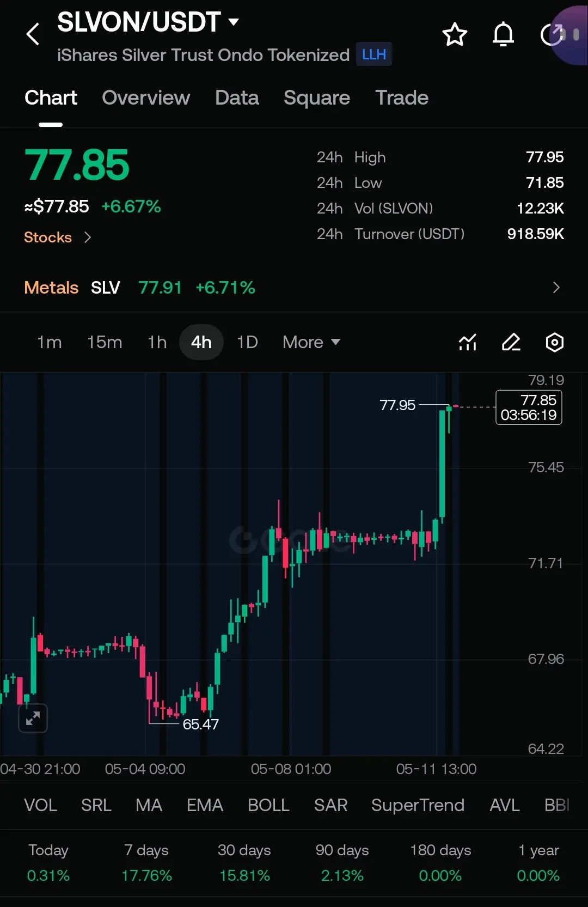Tap the 75.45 price axis label
588x907 pixels.
546,467
